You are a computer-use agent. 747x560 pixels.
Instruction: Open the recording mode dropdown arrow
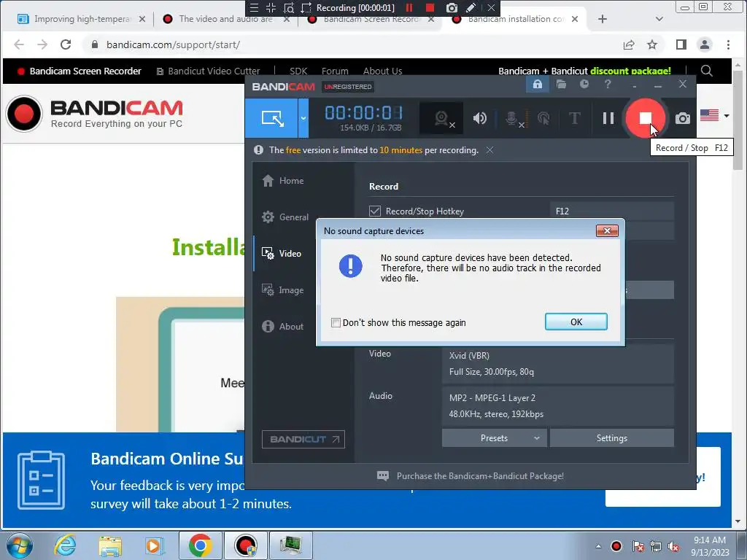(x=303, y=118)
